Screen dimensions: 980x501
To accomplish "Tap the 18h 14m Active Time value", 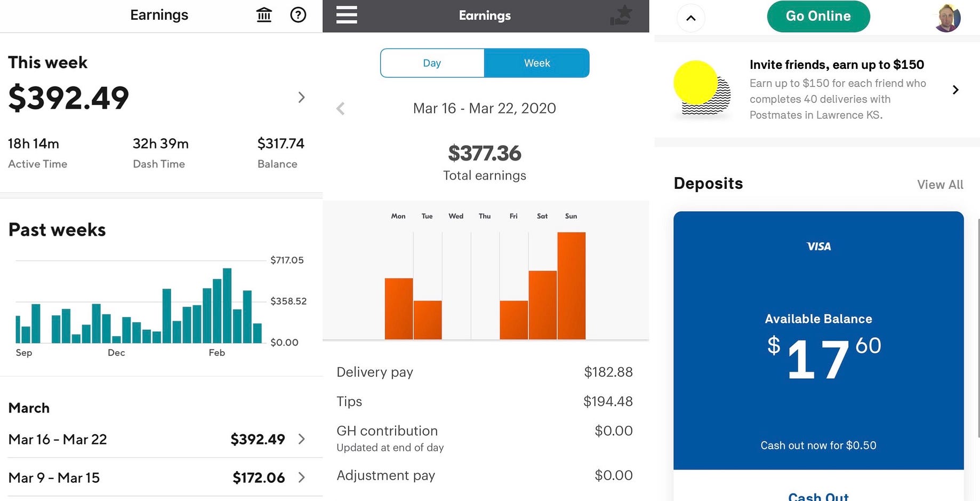I will tap(34, 144).
